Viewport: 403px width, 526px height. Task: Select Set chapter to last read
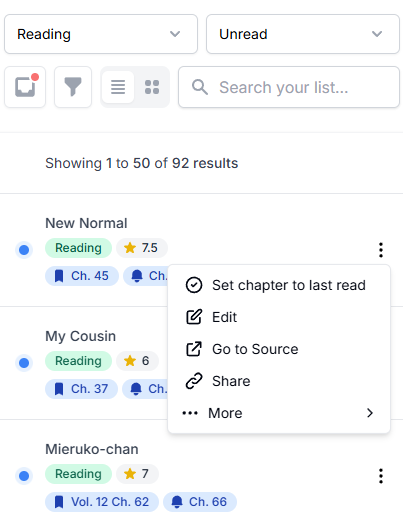(x=279, y=285)
